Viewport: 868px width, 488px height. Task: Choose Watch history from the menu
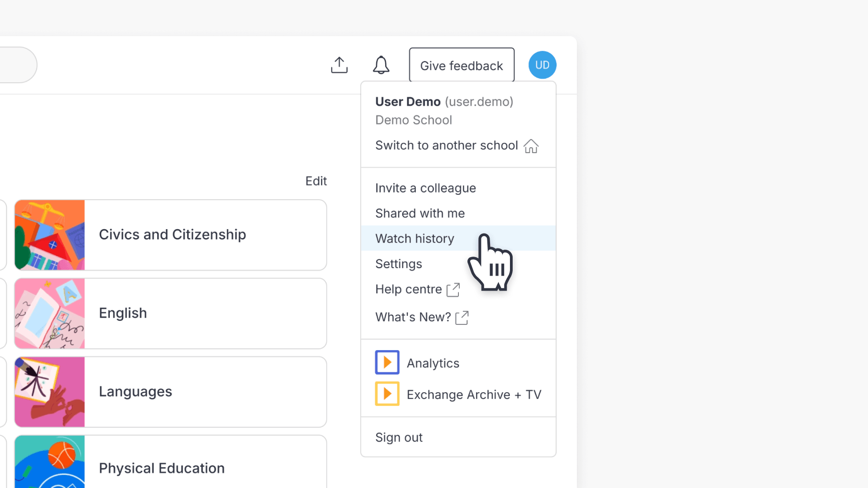click(x=415, y=239)
